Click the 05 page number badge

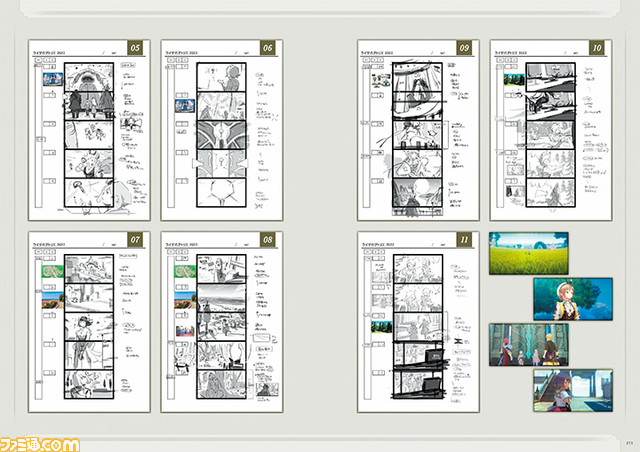138,48
